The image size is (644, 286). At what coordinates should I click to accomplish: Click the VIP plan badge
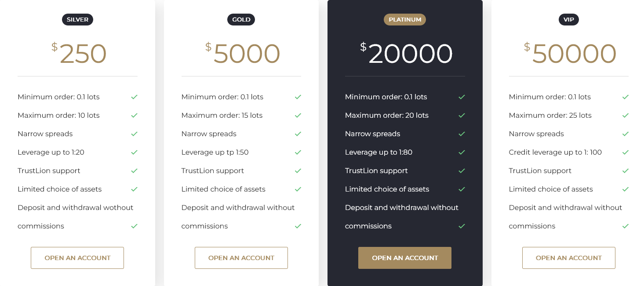569,19
